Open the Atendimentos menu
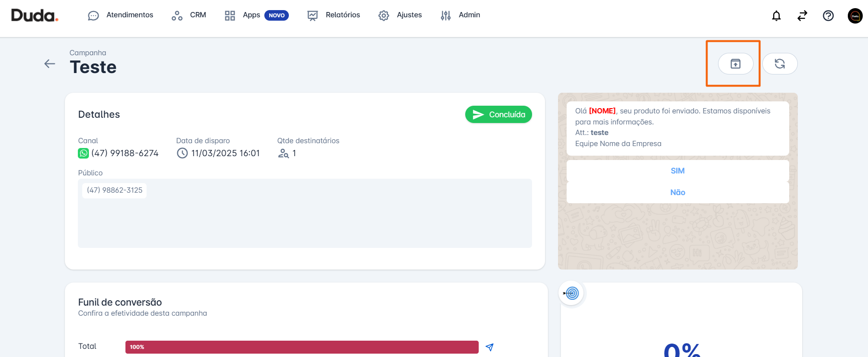This screenshot has width=868, height=357. 121,15
